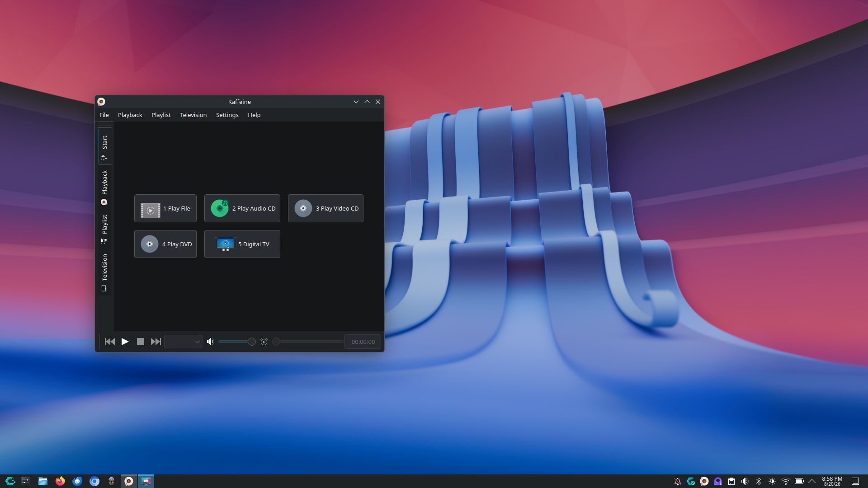Image resolution: width=868 pixels, height=488 pixels.
Task: Click the Kaffeine icon in system tray
Action: (704, 481)
